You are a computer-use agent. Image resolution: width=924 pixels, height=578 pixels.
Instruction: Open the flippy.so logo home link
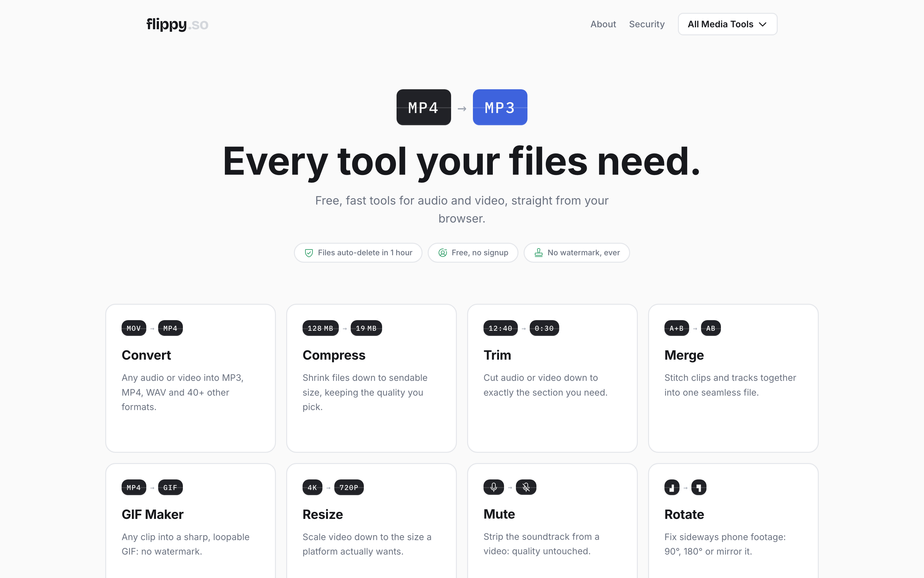pos(177,24)
